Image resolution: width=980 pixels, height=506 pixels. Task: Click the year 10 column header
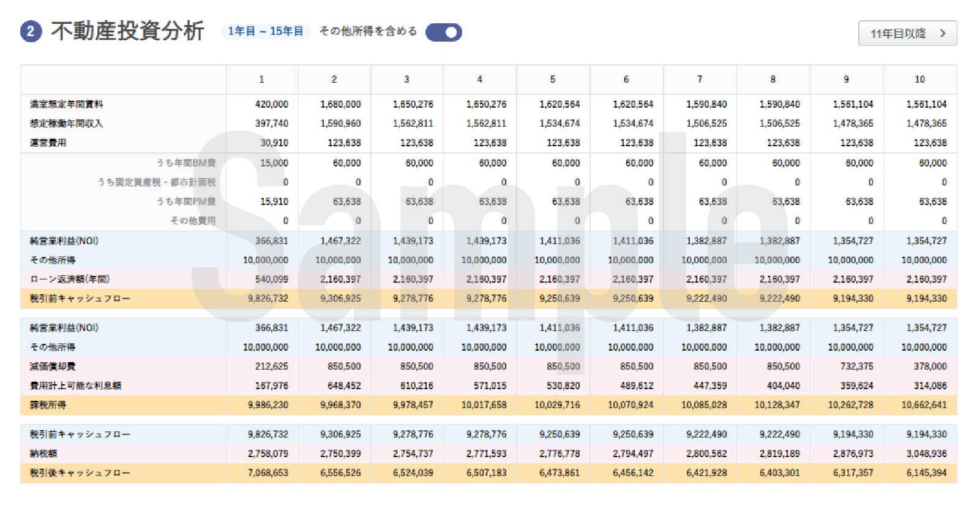pos(919,80)
